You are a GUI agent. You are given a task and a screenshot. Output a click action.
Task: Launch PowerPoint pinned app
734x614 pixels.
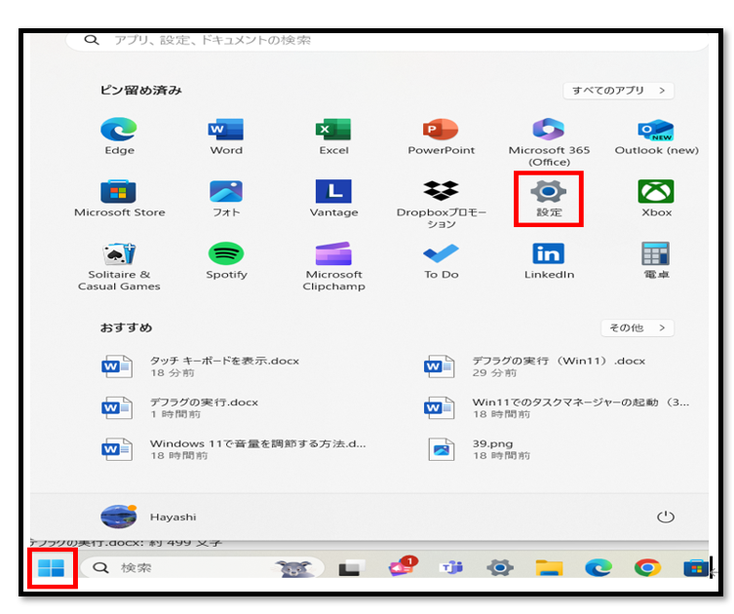[441, 136]
